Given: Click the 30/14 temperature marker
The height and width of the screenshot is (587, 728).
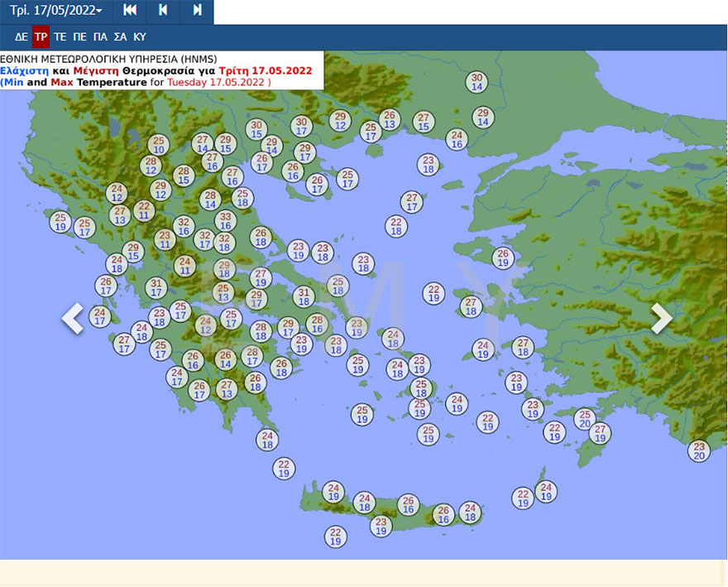Looking at the screenshot, I should coord(477,81).
